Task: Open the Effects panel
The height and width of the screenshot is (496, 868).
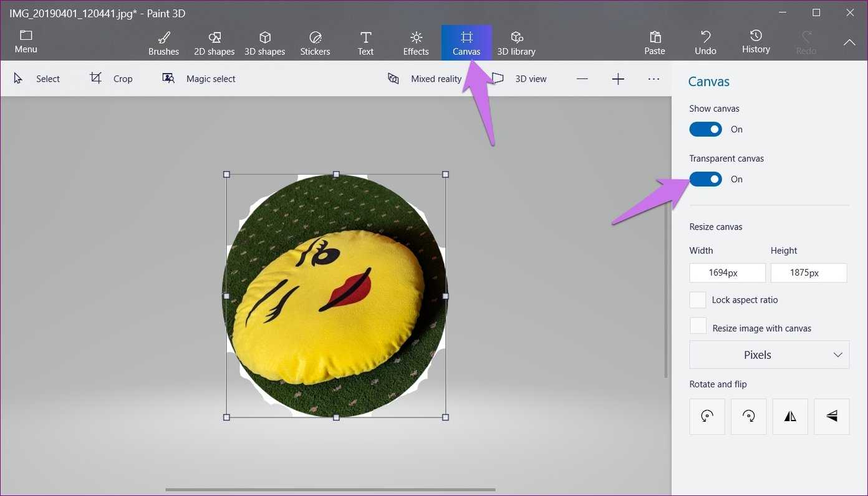Action: tap(416, 43)
